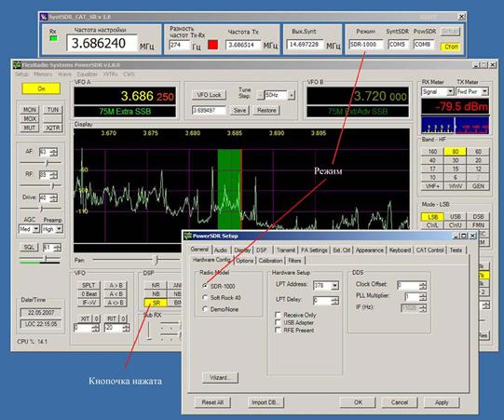Image resolution: width=504 pixels, height=420 pixels.
Task: Adjust the PLL Multiplier spinner
Action: (x=423, y=296)
